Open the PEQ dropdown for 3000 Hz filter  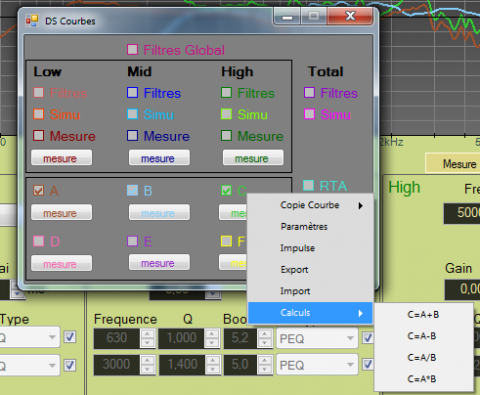tap(317, 365)
